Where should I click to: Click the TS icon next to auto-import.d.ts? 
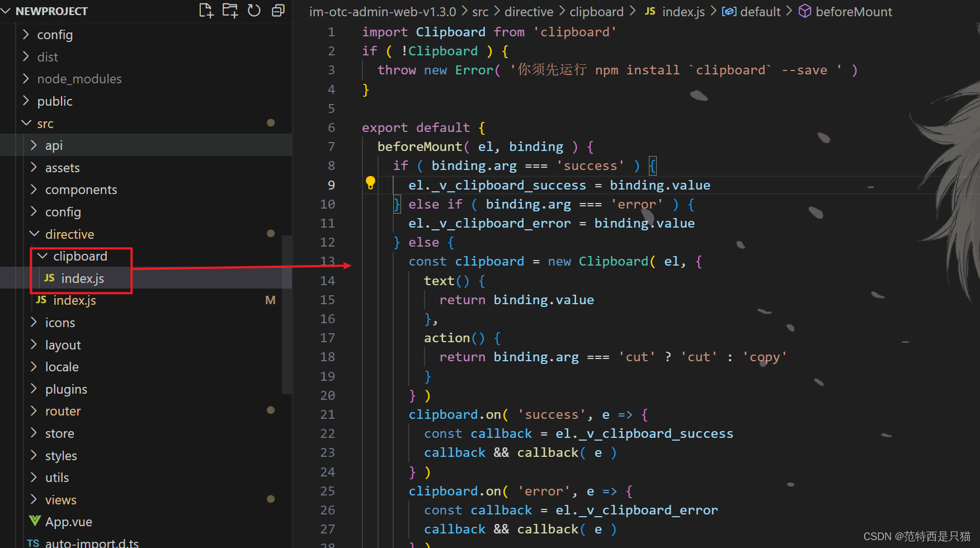(x=32, y=541)
